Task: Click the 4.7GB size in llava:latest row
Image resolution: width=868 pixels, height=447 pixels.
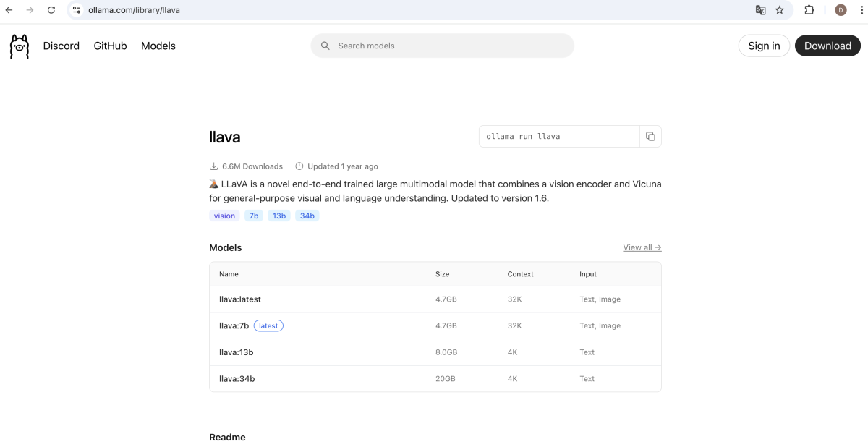Action: click(446, 299)
